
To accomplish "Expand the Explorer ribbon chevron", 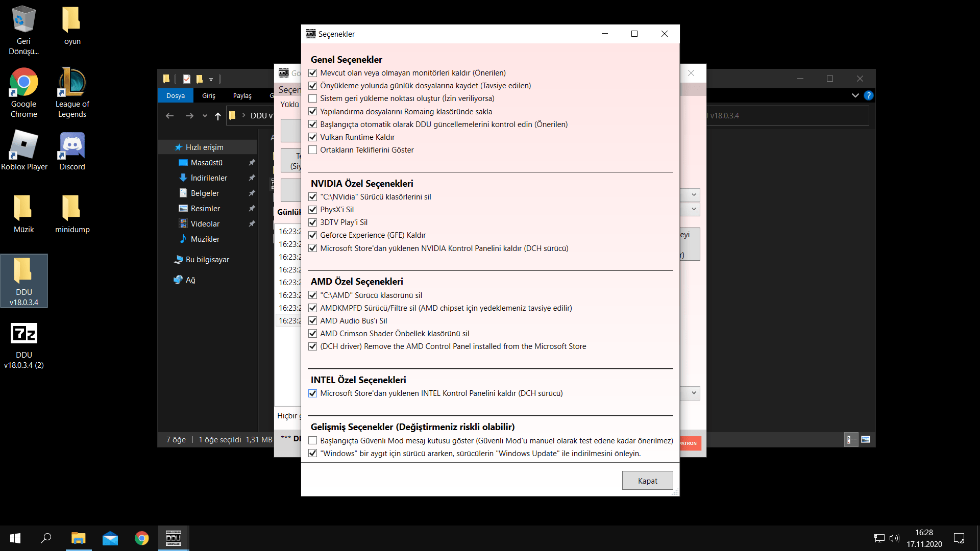I will coord(855,95).
